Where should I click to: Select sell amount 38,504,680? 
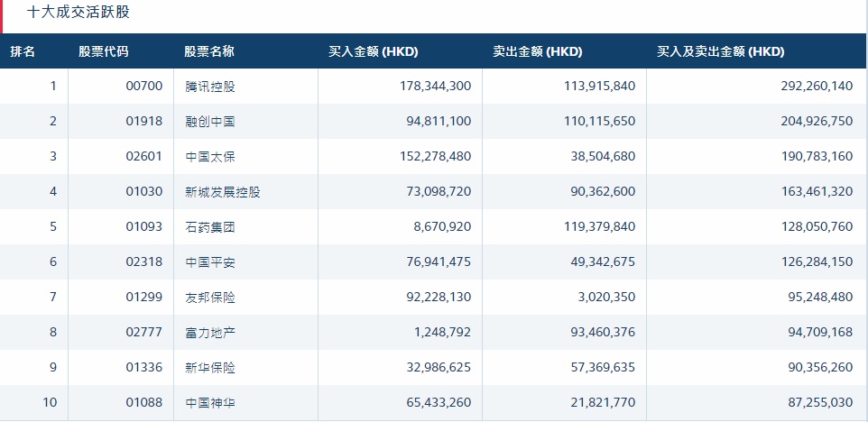point(604,156)
